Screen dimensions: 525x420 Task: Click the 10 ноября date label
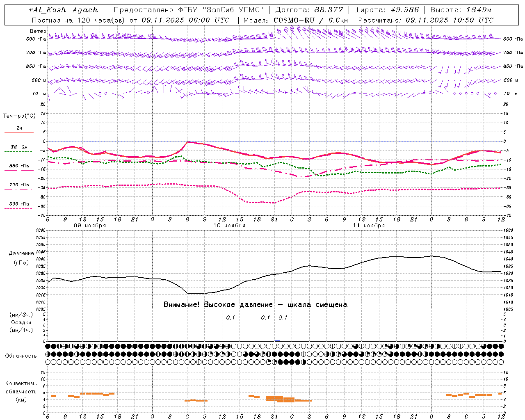(229, 226)
